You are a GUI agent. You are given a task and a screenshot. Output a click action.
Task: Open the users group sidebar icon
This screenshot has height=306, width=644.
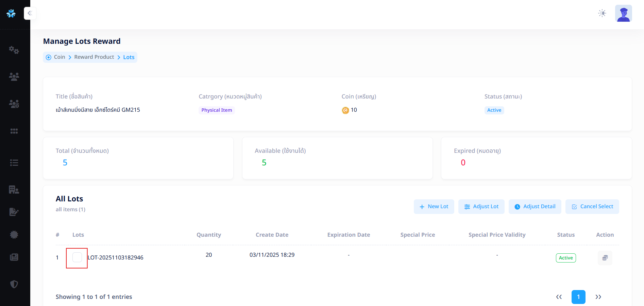(14, 76)
